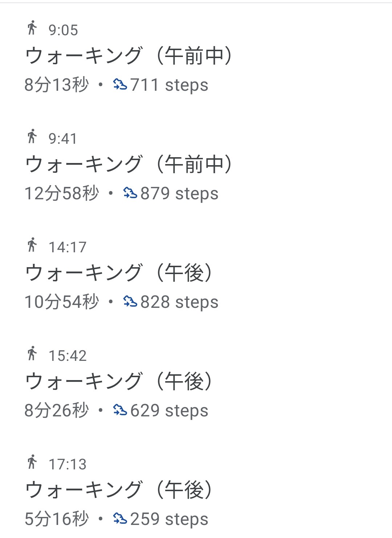Select the 12分58秒 duration text
The height and width of the screenshot is (538, 392).
(x=62, y=193)
